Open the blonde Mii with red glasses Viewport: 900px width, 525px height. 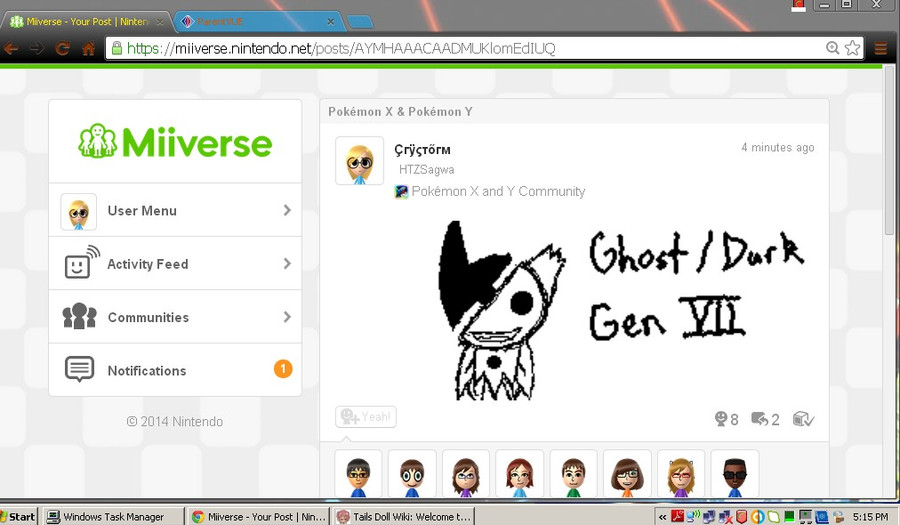pos(681,474)
